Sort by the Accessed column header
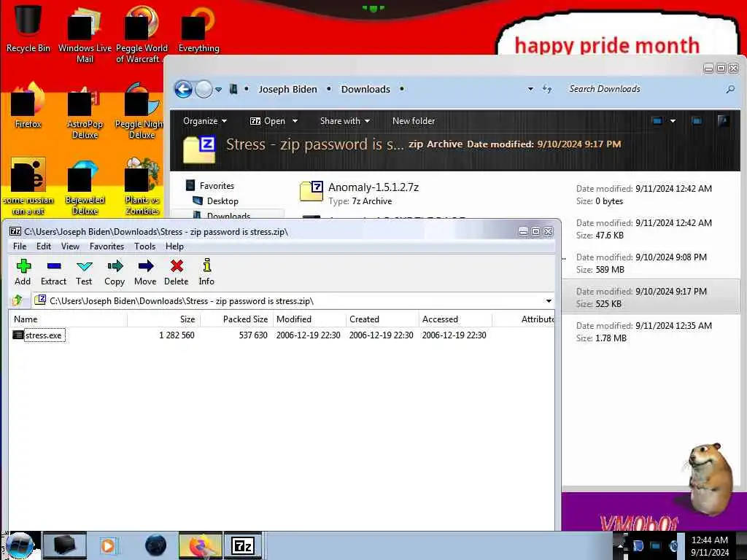The width and height of the screenshot is (747, 560). [x=455, y=319]
